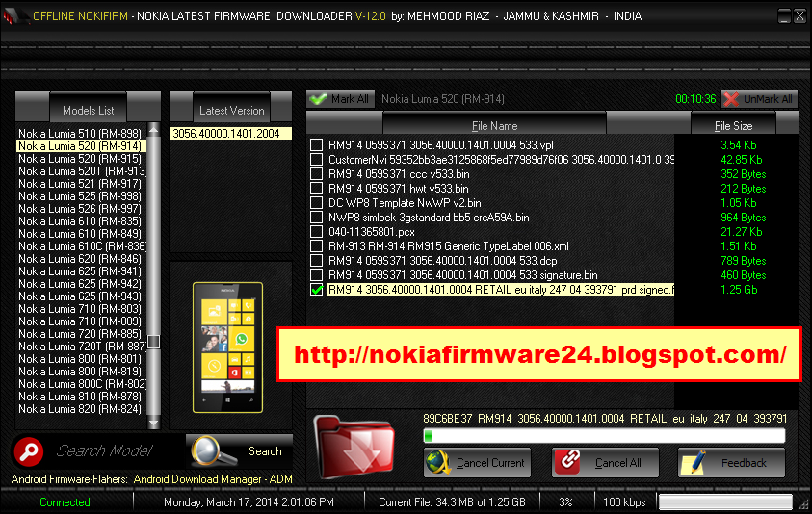Select Nokia Lumia 520 (RM-915)
Viewport: 812px width, 514px height.
pos(80,159)
